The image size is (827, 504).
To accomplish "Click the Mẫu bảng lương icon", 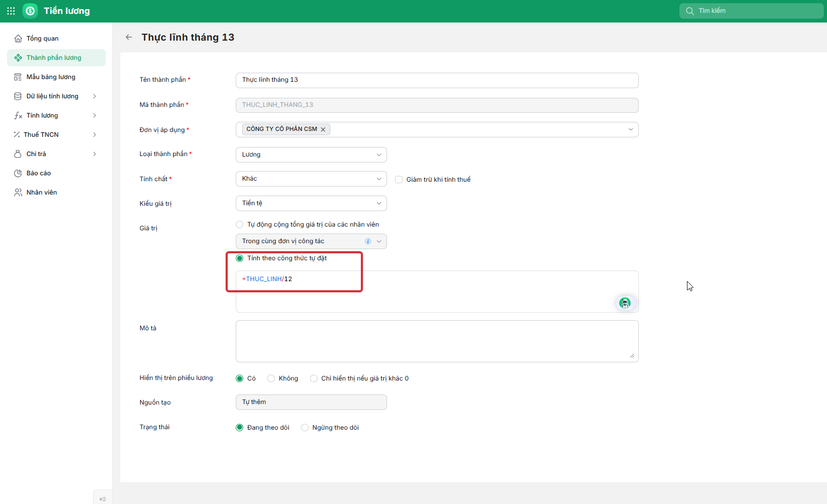I will click(18, 77).
